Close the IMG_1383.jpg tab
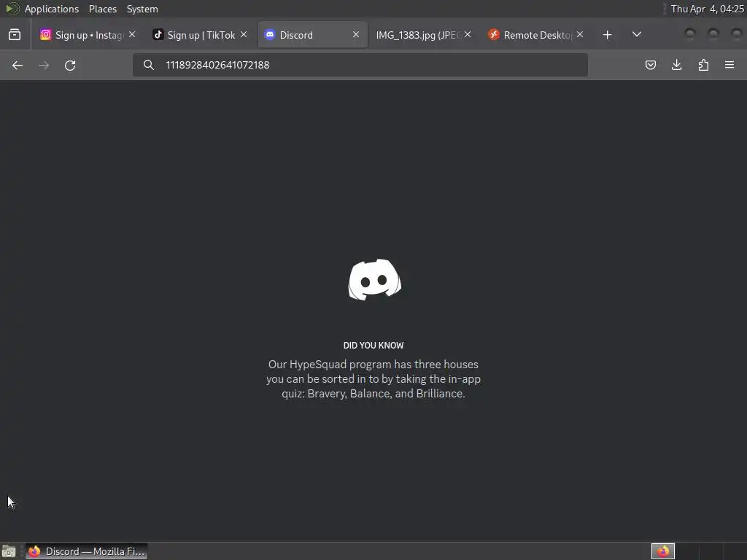The width and height of the screenshot is (747, 560). click(x=468, y=34)
